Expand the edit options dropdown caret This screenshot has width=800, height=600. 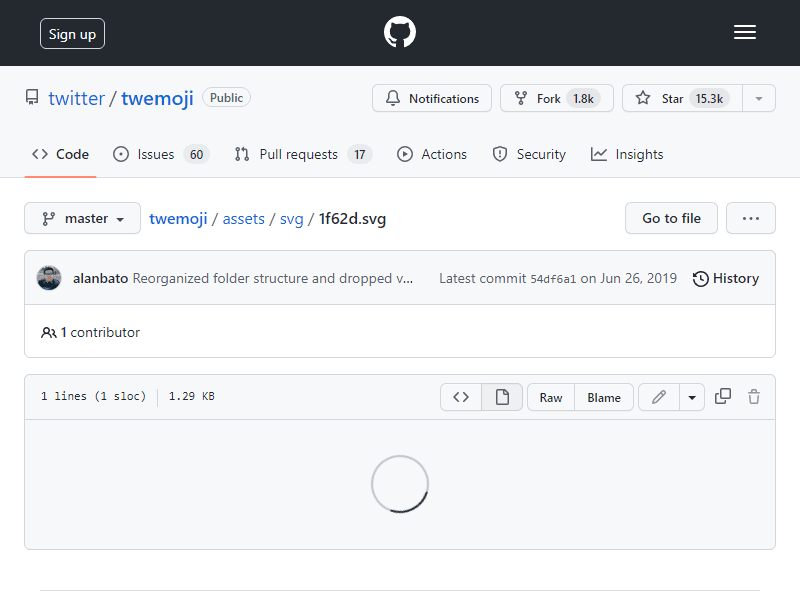pos(692,397)
